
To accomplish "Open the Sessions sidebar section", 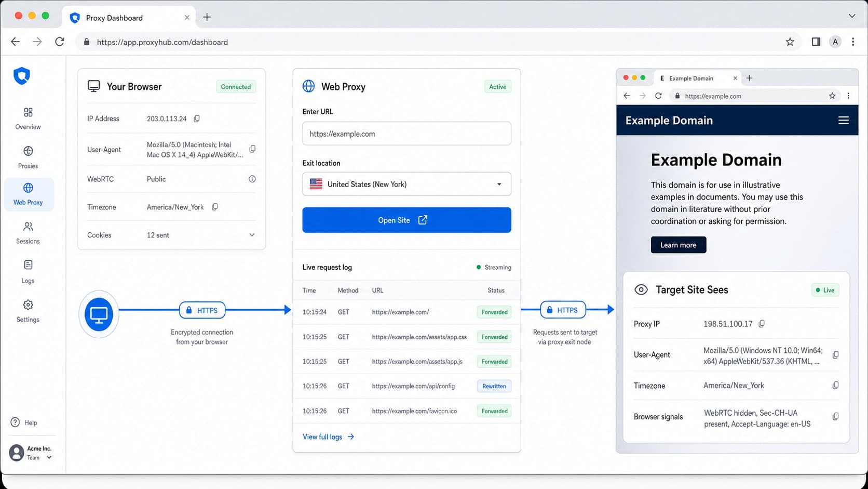I will 28,233.
